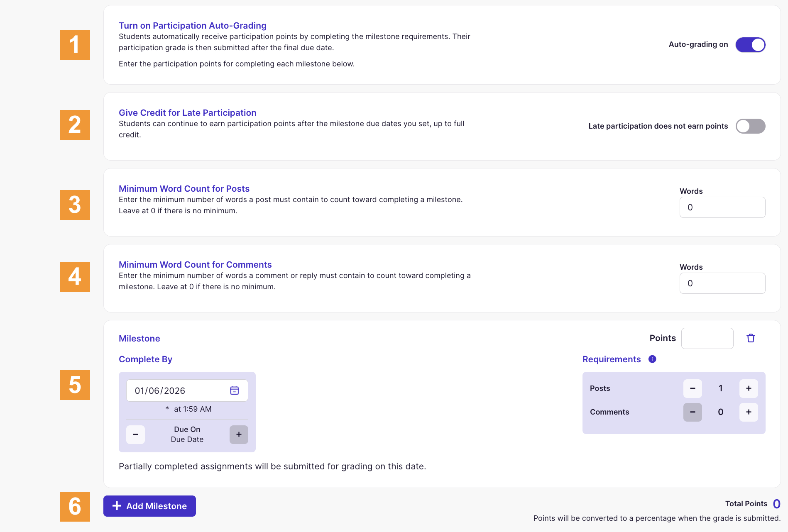Screen dimensions: 788x532
Task: Click 'Late participation does not earn points' label
Action: [658, 126]
